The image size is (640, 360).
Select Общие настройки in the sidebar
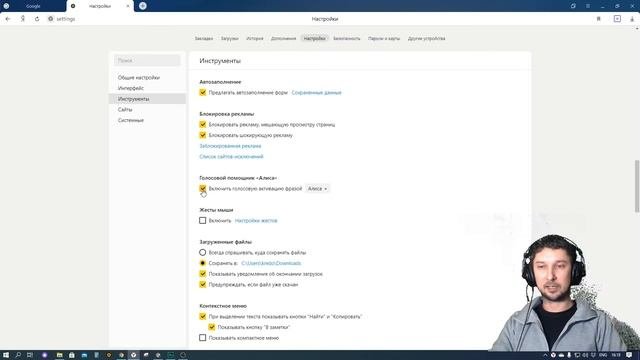click(138, 78)
